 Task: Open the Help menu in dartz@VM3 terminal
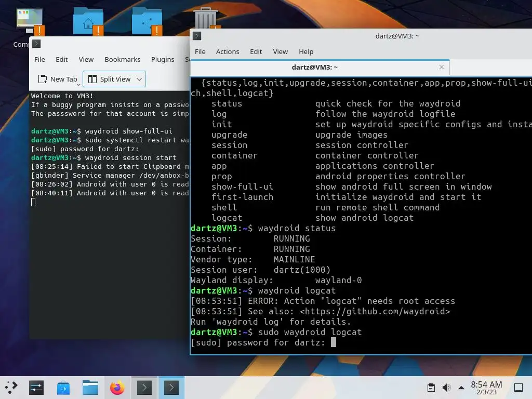coord(306,51)
